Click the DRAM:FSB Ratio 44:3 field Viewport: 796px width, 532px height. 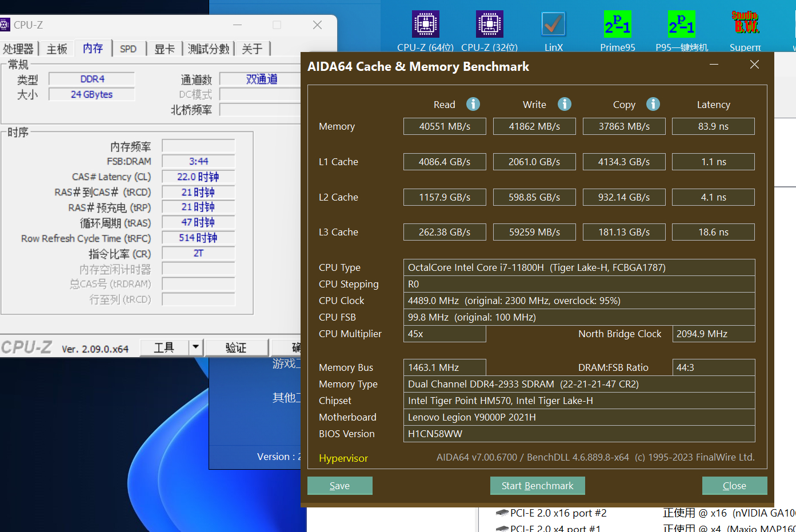pos(713,367)
